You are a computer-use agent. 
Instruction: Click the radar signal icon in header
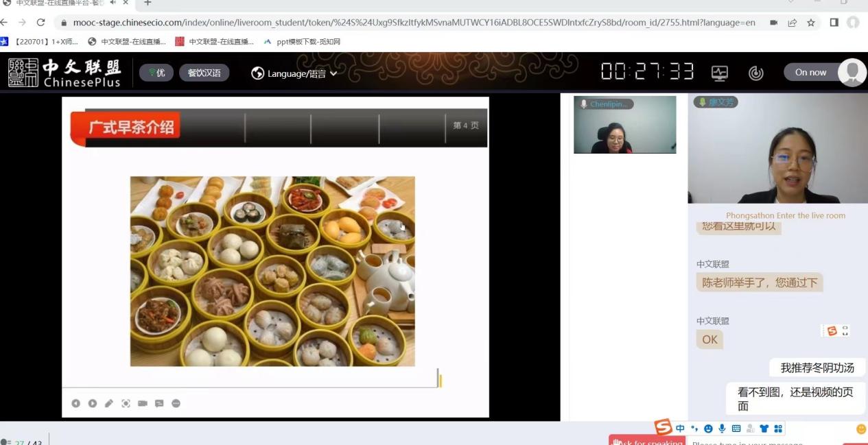(755, 73)
